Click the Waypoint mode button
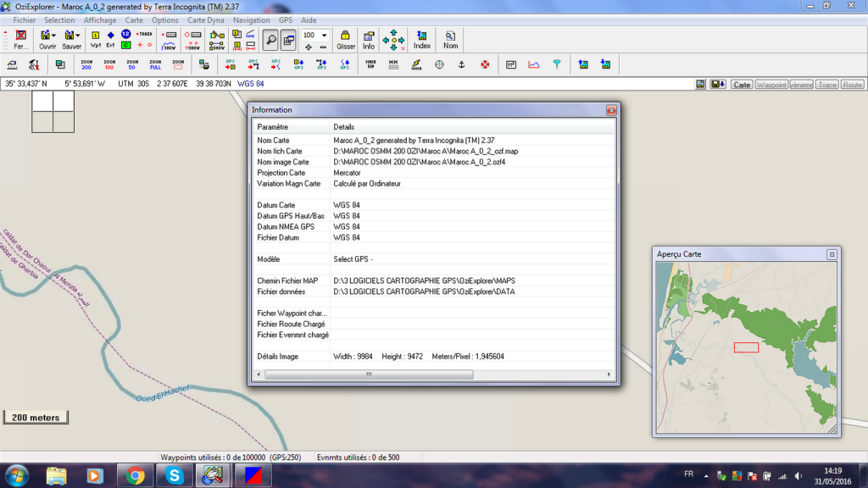Image resolution: width=868 pixels, height=488 pixels. [771, 85]
